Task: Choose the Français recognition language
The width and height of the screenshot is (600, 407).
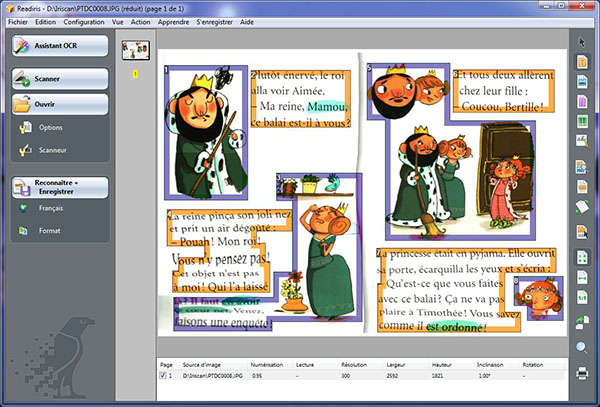Action: 50,209
